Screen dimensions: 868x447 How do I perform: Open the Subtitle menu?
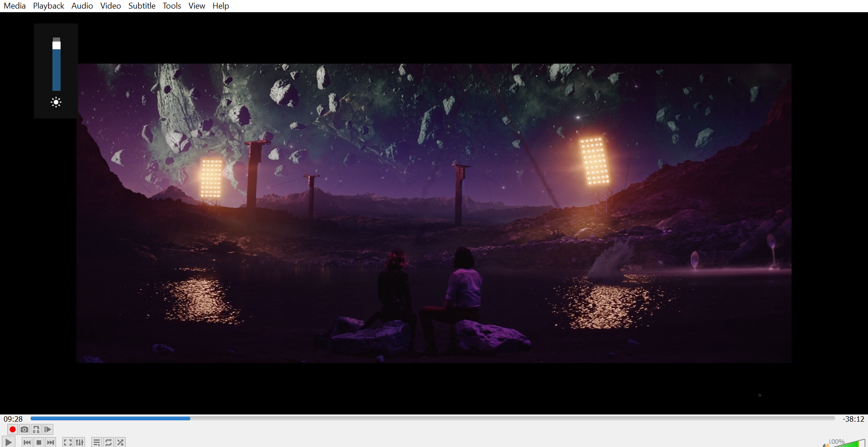[x=142, y=6]
